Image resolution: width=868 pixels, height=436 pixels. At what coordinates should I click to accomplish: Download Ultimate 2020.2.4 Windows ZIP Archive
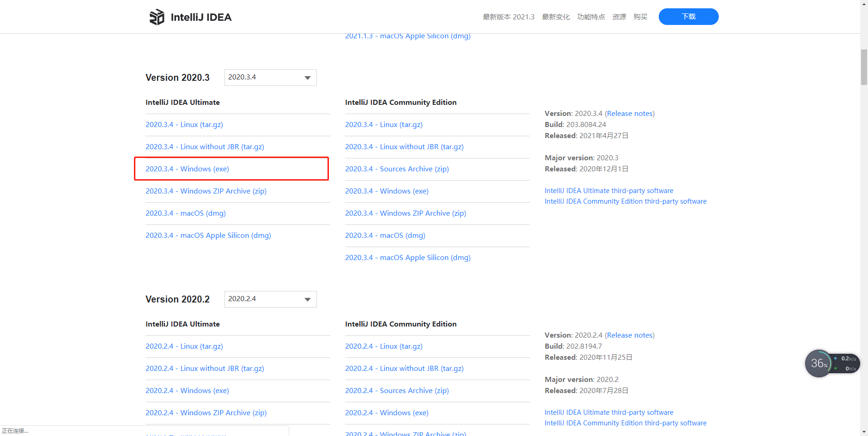206,413
